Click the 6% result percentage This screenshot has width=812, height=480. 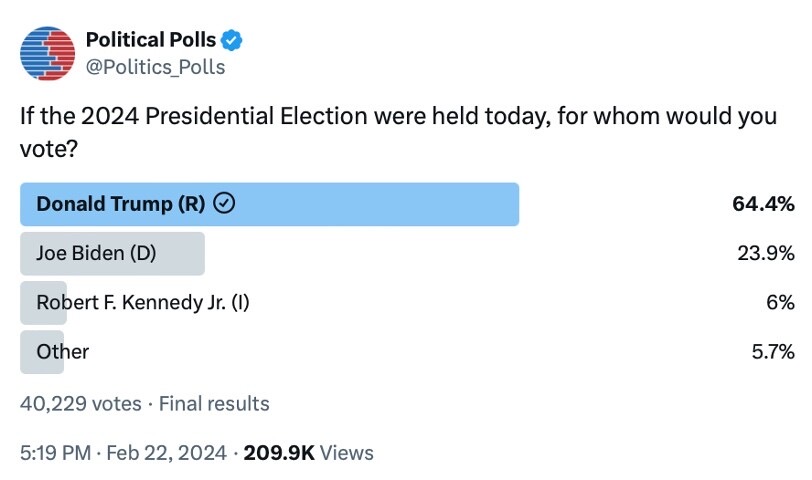coord(779,302)
